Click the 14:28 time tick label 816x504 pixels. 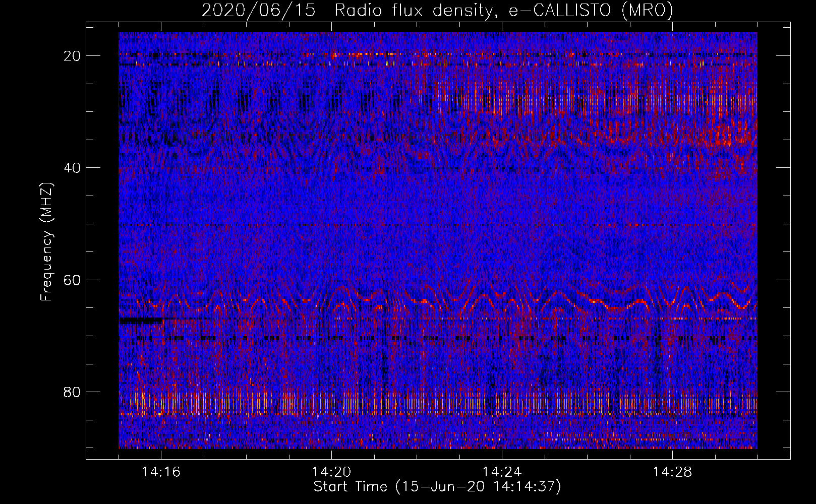(672, 472)
